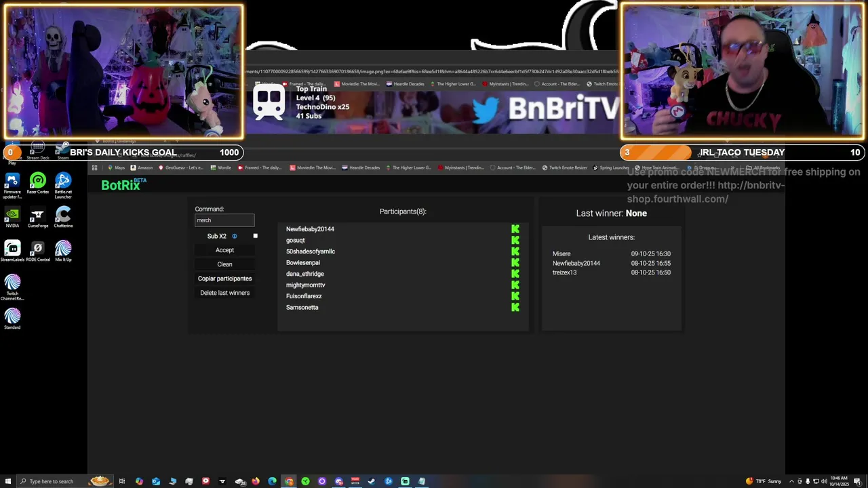Open The Higher Lower G... bookmark
The height and width of the screenshot is (488, 868).
click(408, 168)
